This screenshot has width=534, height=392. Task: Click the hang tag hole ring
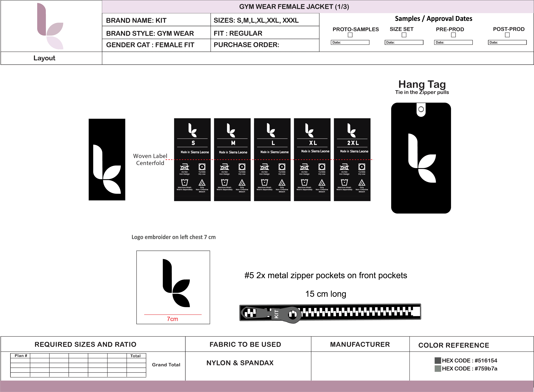(421, 109)
